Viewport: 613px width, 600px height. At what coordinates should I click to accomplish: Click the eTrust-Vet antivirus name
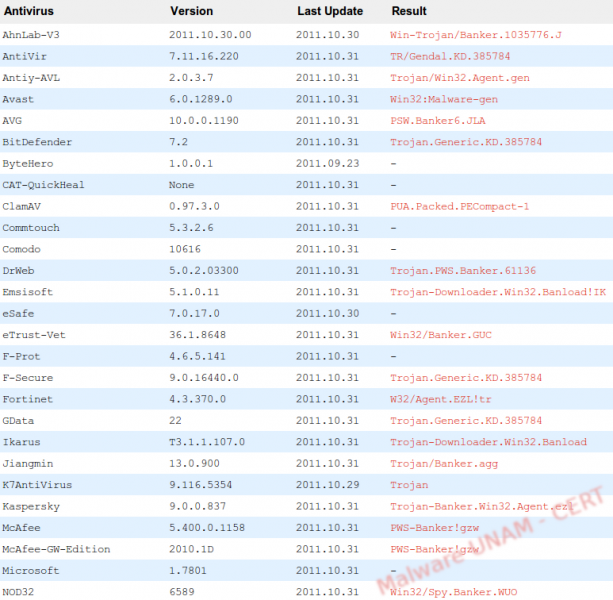(x=34, y=335)
